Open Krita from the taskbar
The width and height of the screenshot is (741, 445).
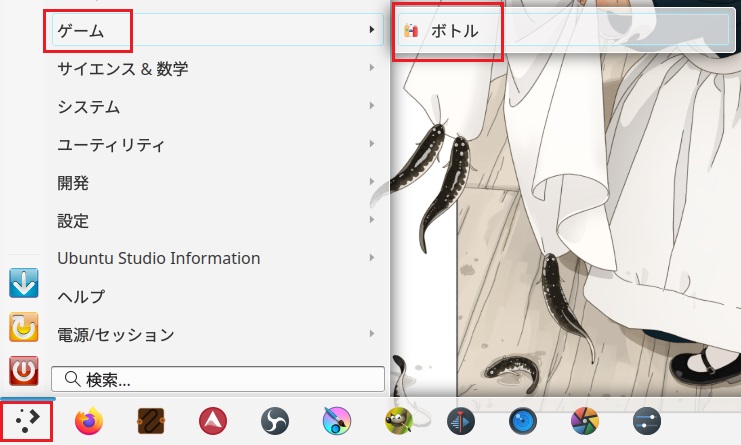337,422
